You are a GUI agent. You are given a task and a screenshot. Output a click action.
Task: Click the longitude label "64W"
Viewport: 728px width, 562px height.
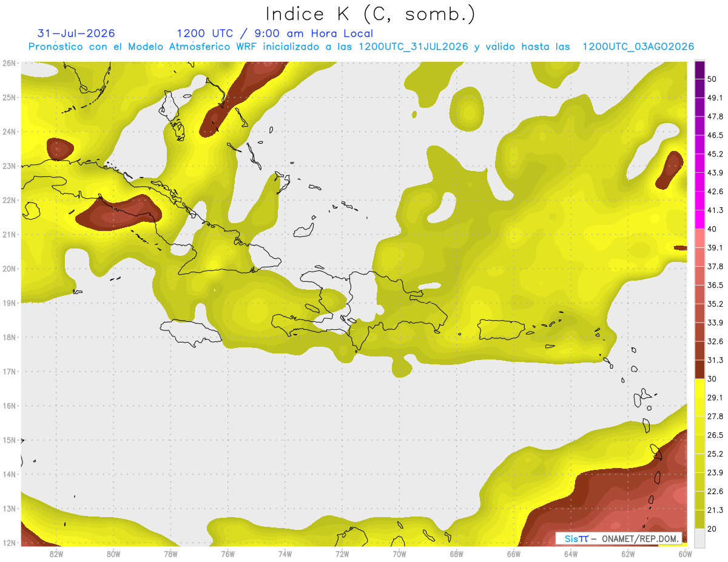pos(571,554)
